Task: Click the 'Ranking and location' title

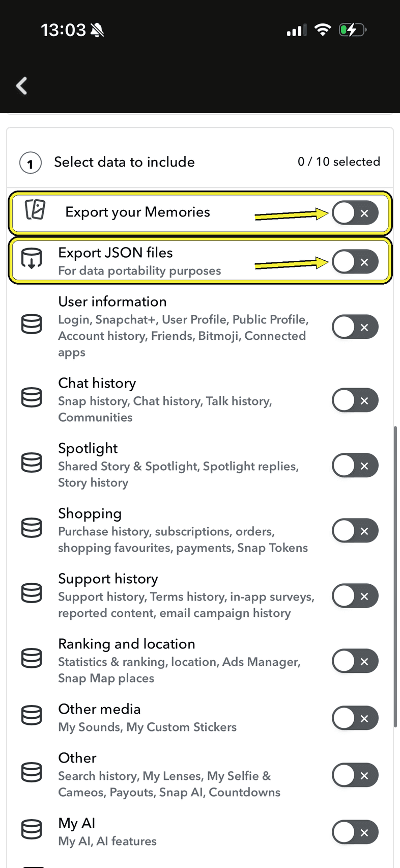Action: 127,644
